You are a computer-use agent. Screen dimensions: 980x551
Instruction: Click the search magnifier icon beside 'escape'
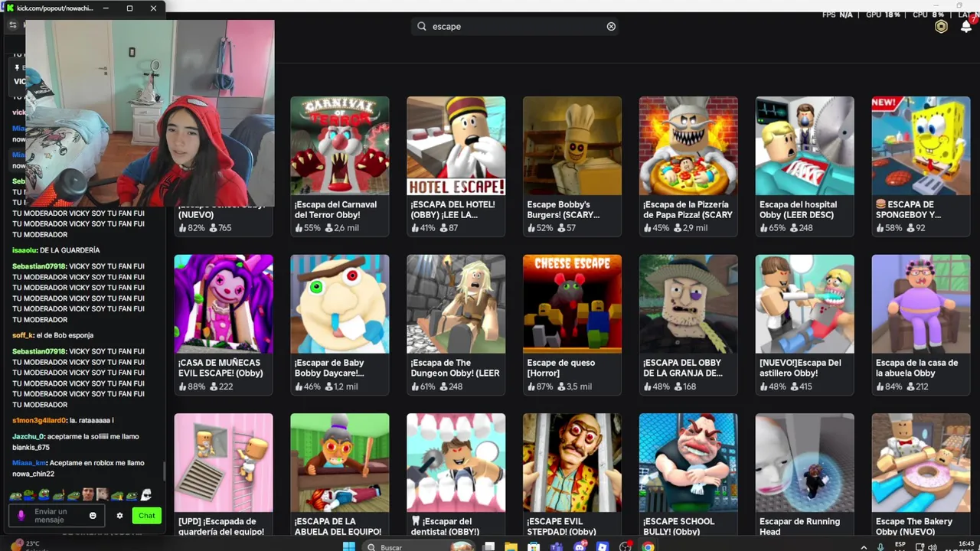click(x=421, y=26)
